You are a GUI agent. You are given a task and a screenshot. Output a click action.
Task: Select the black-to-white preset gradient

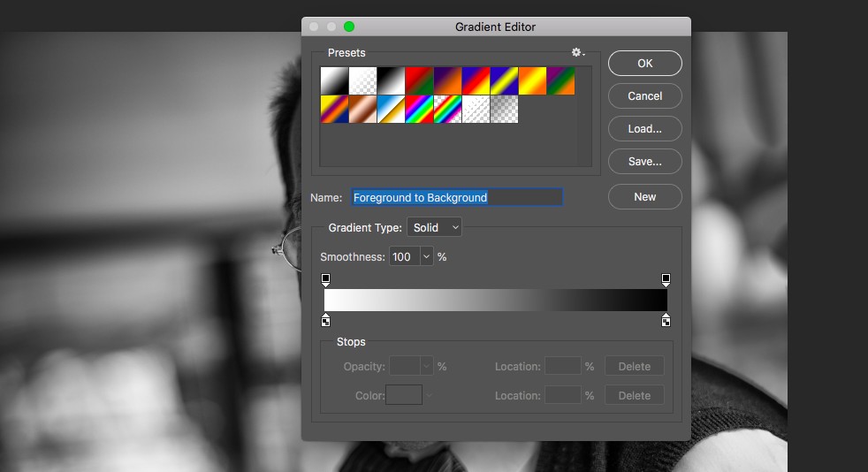coord(391,80)
